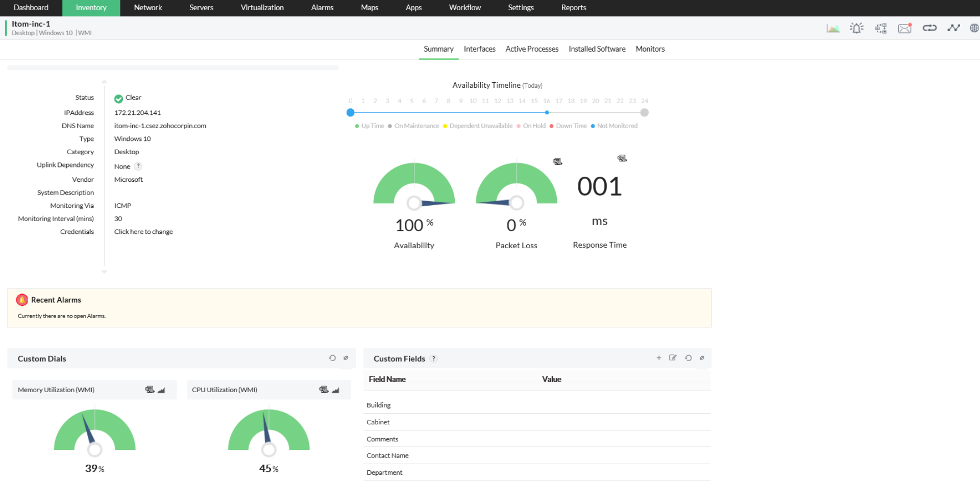Click the real-time graph icon near top right
The image size is (980, 481).
click(x=954, y=28)
